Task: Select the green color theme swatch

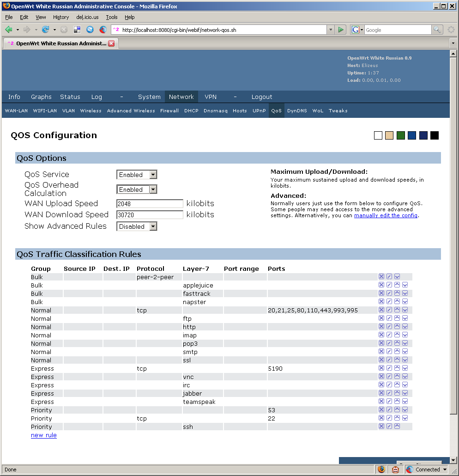Action: 401,135
